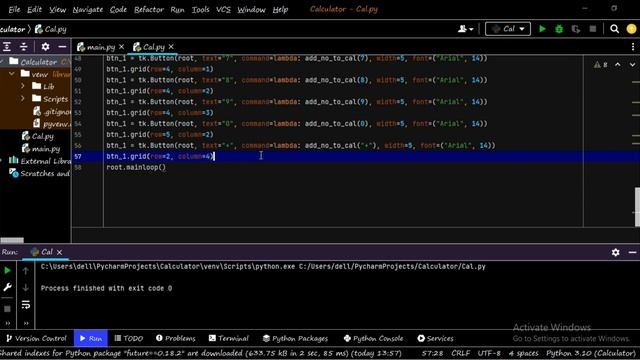Viewport: 640px width, 360px height.
Task: Open the Cal run configuration dropdown
Action: (x=508, y=29)
